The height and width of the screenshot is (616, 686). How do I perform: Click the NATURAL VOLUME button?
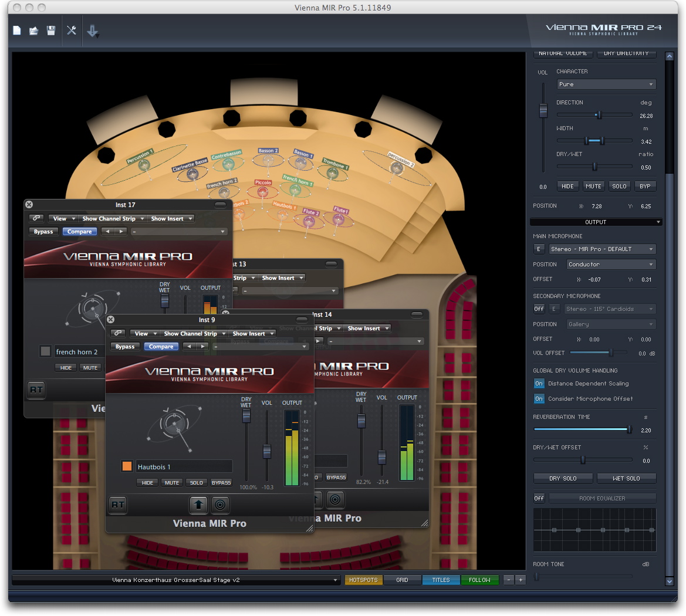[x=563, y=53]
